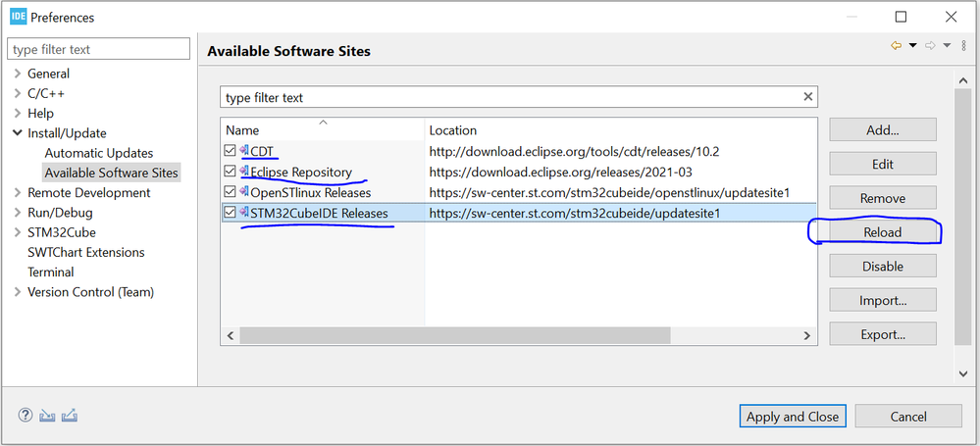Viewport: 980px width, 446px height.
Task: Select the releases/2021-03 location URL
Action: tap(560, 172)
